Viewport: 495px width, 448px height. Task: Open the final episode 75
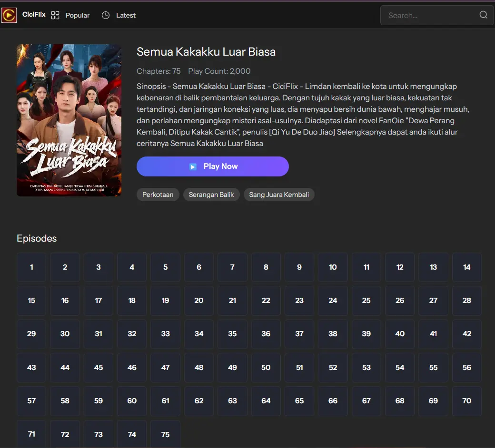[165, 434]
